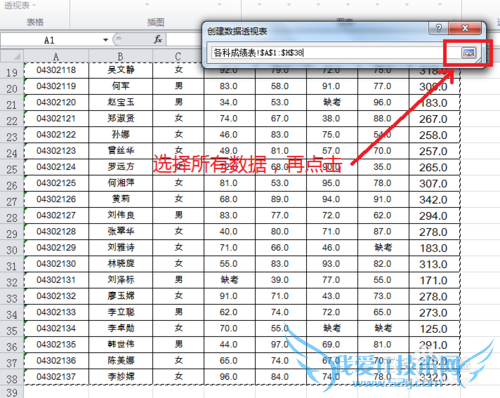Click score cell 88.0 in row 22

coord(382,118)
